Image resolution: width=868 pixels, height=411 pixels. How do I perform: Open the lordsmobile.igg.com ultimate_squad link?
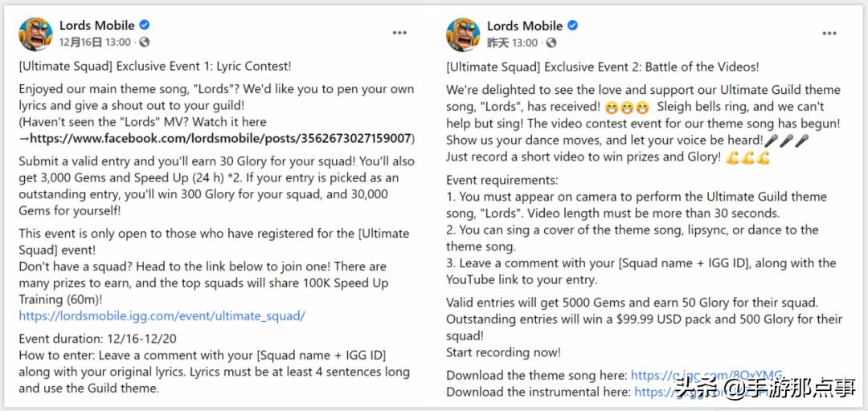pos(162,315)
